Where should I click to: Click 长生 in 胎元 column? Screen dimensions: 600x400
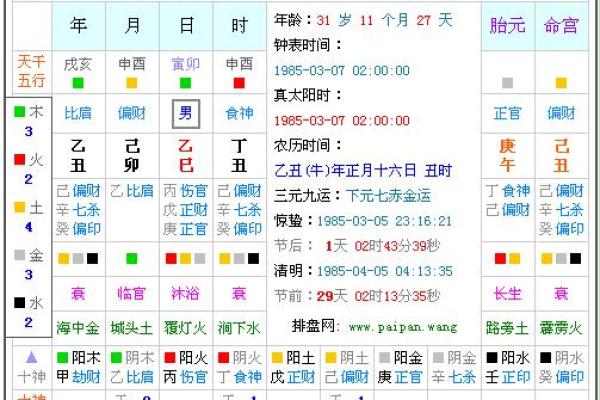click(507, 294)
